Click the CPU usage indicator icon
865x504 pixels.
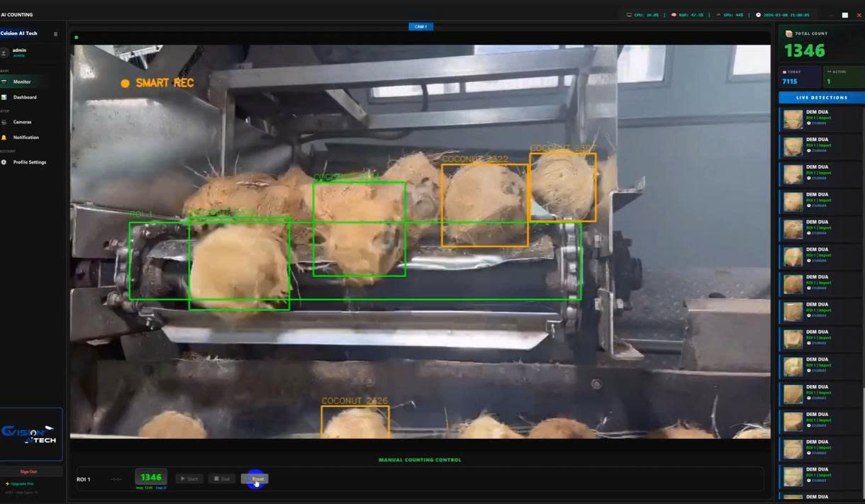point(629,15)
